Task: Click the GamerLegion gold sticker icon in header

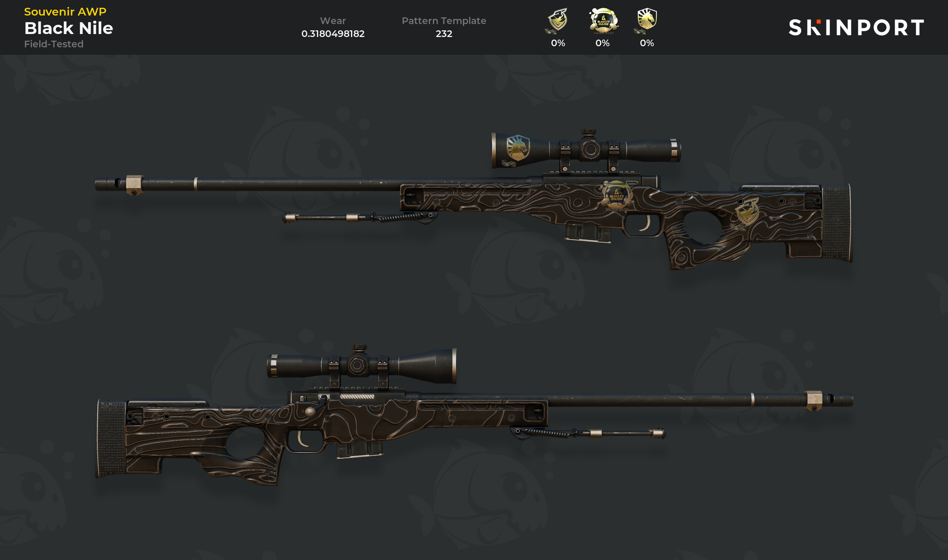Action: point(557,21)
